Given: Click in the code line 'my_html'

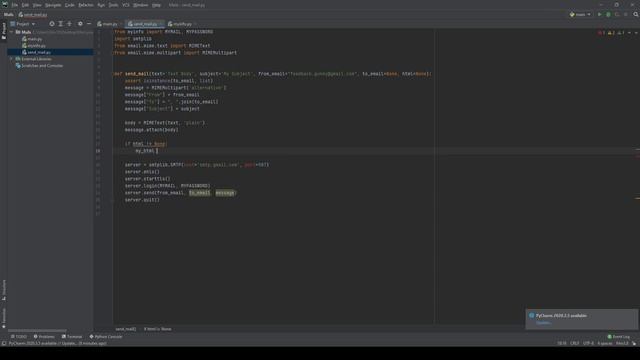Looking at the screenshot, I should (145, 151).
